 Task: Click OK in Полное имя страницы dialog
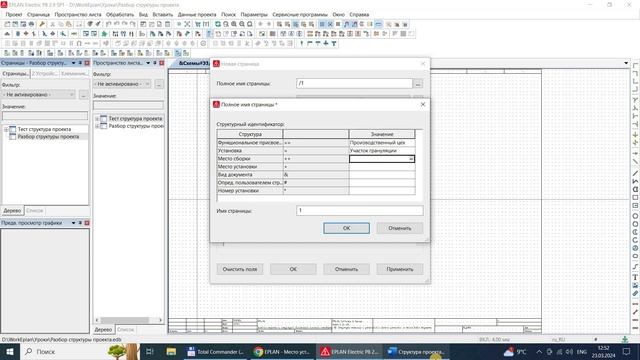click(347, 228)
